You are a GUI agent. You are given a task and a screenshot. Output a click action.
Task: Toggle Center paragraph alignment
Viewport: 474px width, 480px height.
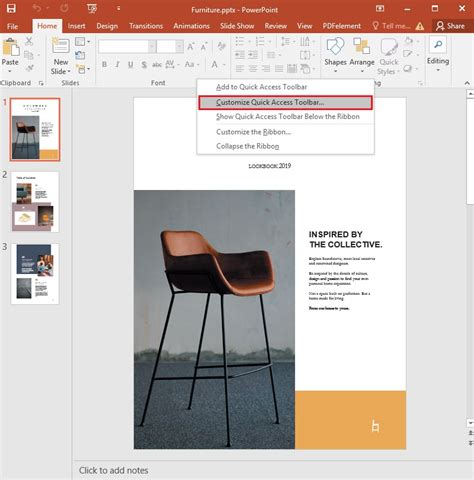coord(253,69)
